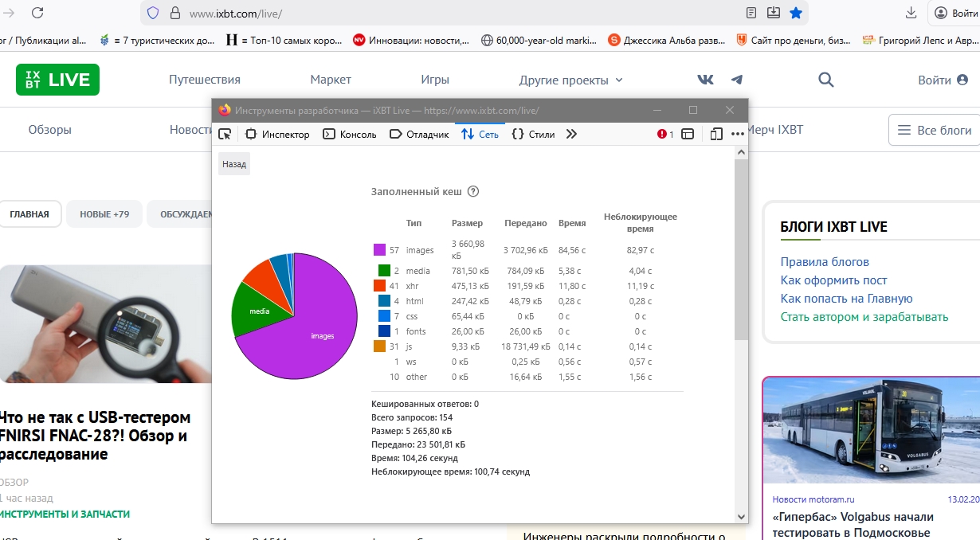Open the browser account Войти button
980x540 pixels.
[x=955, y=13]
